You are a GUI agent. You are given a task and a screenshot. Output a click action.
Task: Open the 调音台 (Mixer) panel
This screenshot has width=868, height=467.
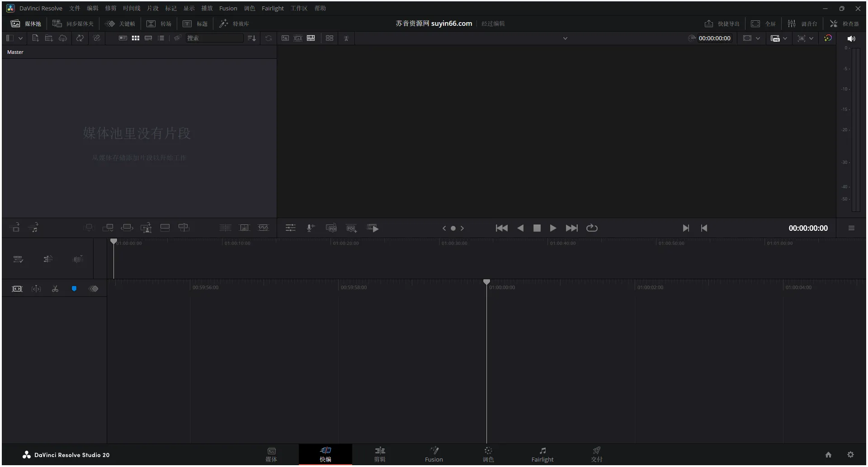click(x=809, y=24)
